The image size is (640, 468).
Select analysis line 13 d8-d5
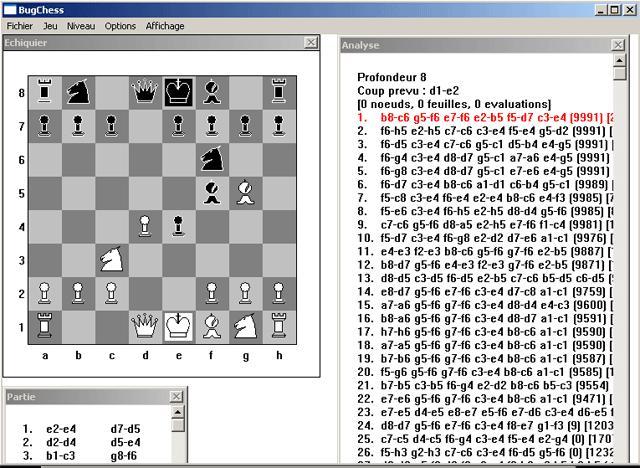click(485, 278)
